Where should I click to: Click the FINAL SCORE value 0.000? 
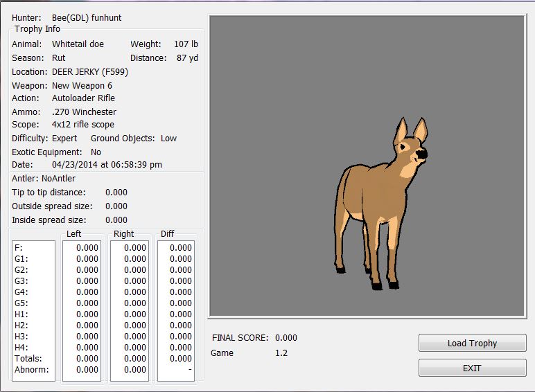(x=286, y=338)
